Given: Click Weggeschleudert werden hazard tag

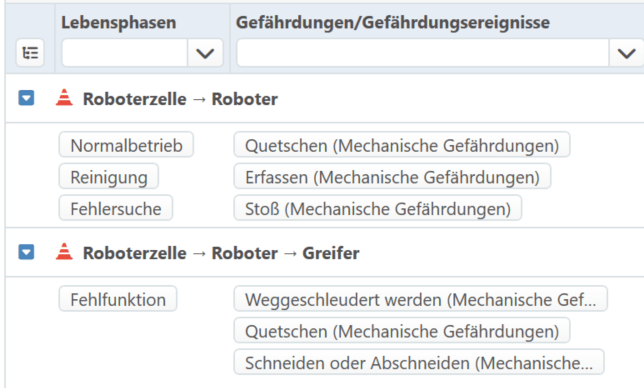Looking at the screenshot, I should (x=421, y=298).
